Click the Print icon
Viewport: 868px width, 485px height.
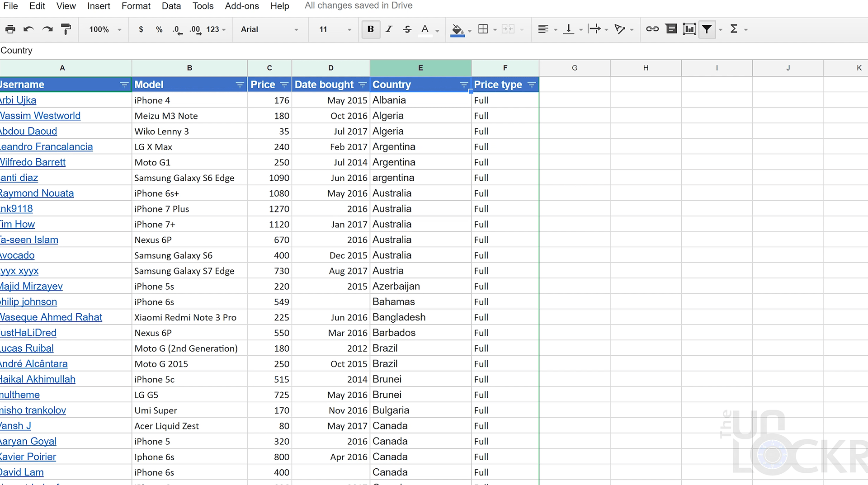tap(10, 29)
